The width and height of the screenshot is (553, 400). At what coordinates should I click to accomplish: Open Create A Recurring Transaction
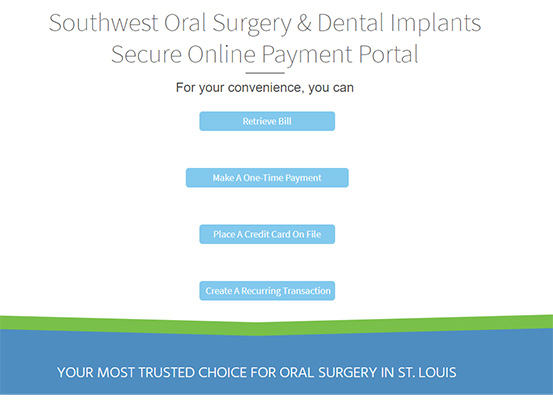click(267, 291)
